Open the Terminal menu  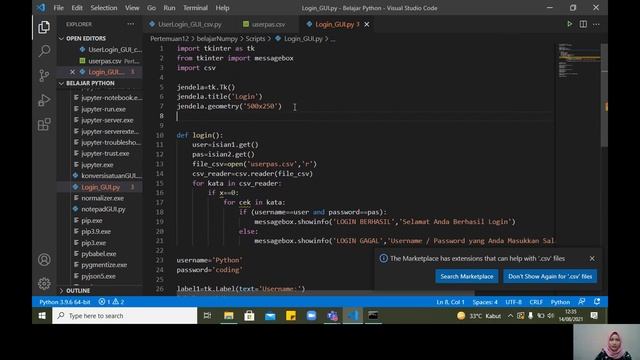pyautogui.click(x=195, y=8)
